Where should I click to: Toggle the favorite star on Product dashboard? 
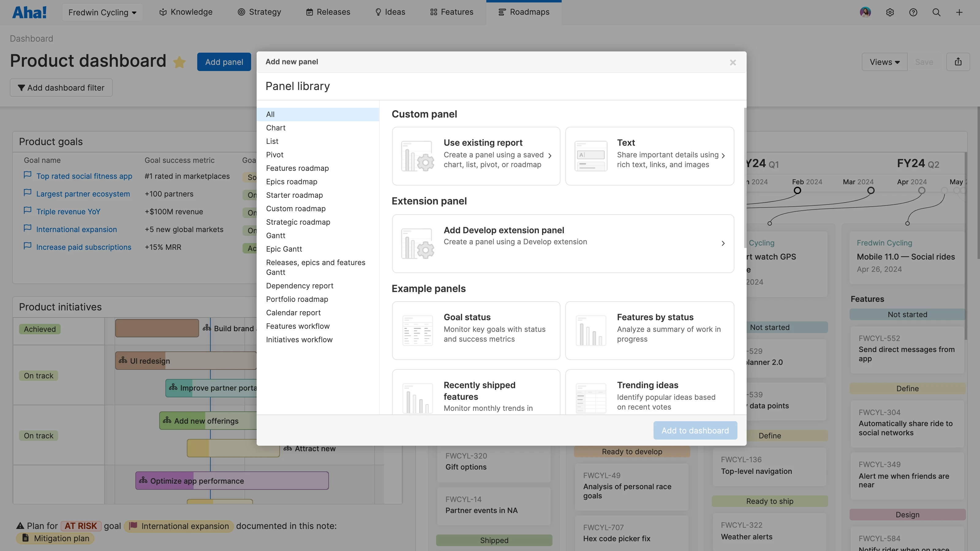pos(179,62)
